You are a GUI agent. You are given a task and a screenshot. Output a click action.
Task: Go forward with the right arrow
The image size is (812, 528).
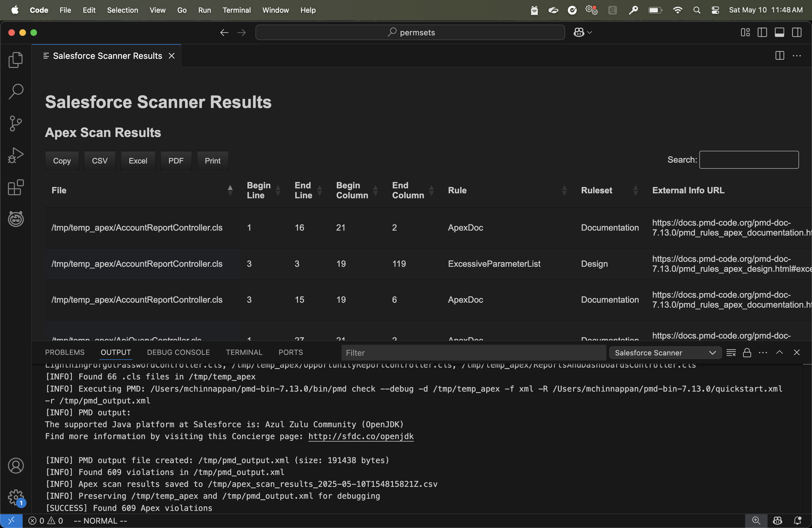click(242, 32)
